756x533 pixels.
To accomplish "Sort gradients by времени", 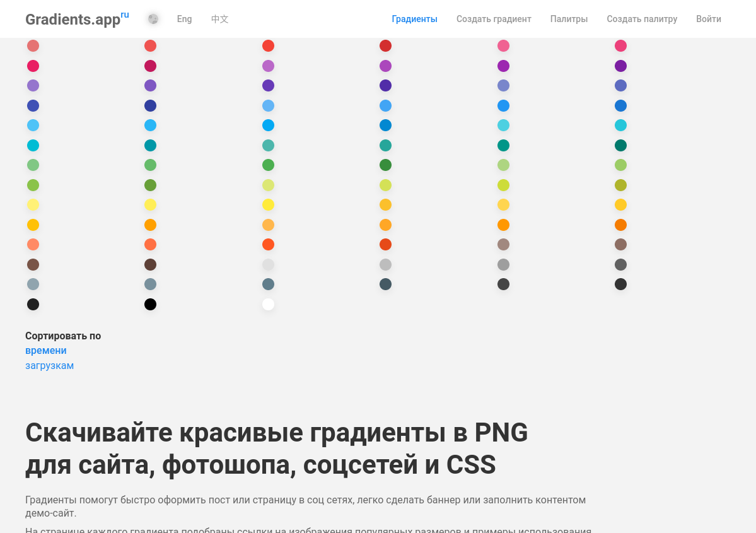I will [46, 351].
